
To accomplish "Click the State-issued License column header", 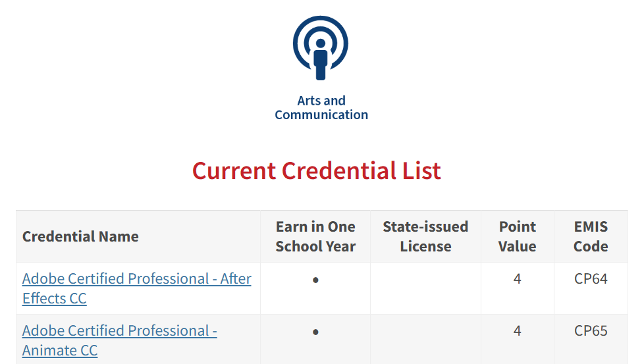I will (425, 237).
